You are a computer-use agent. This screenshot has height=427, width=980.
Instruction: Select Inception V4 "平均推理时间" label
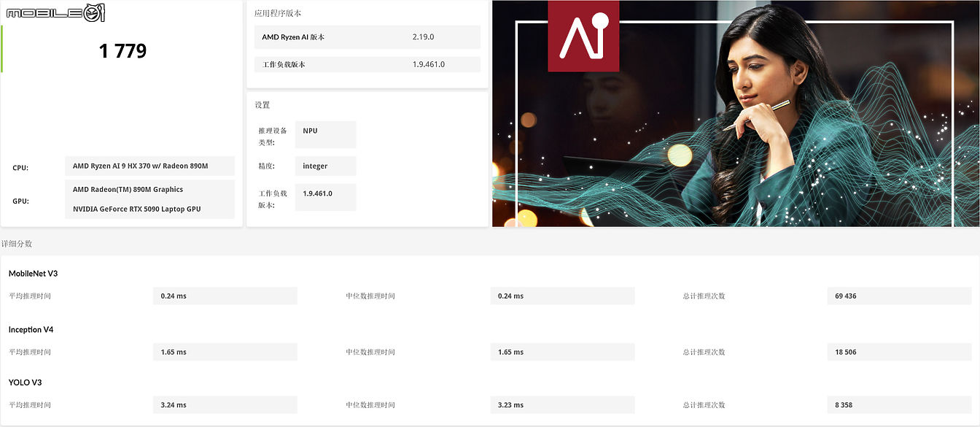point(30,353)
